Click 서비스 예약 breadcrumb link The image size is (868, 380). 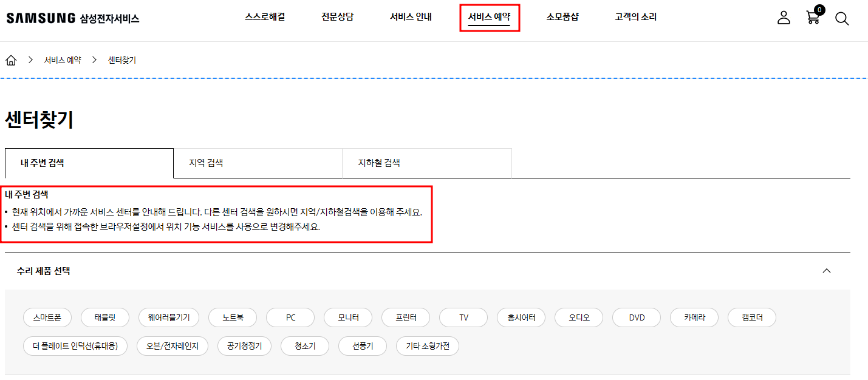pyautogui.click(x=62, y=60)
